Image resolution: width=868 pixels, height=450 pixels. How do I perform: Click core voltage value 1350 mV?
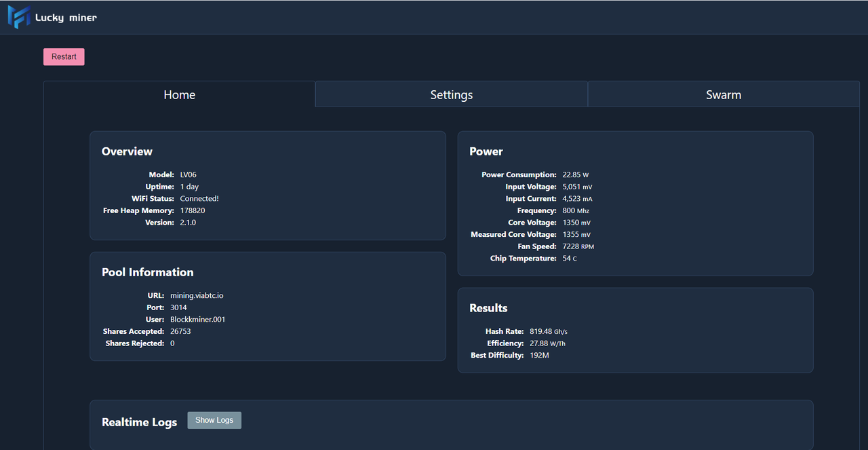[576, 223]
